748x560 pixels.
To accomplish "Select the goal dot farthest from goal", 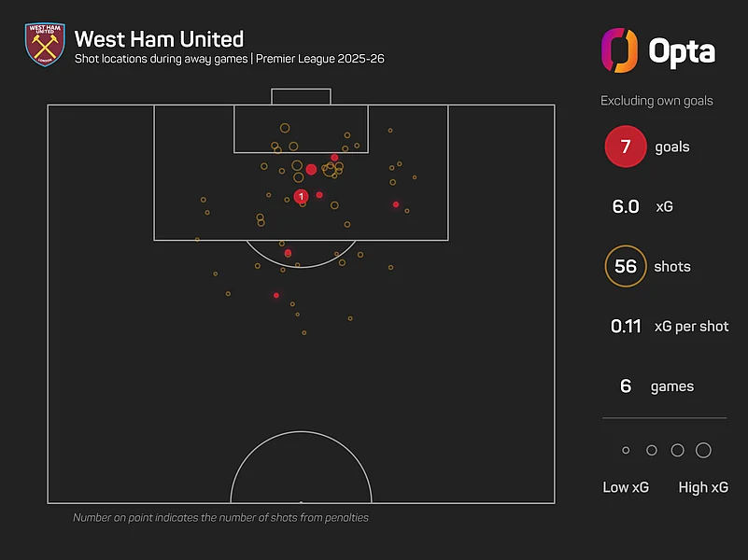I will (x=275, y=296).
